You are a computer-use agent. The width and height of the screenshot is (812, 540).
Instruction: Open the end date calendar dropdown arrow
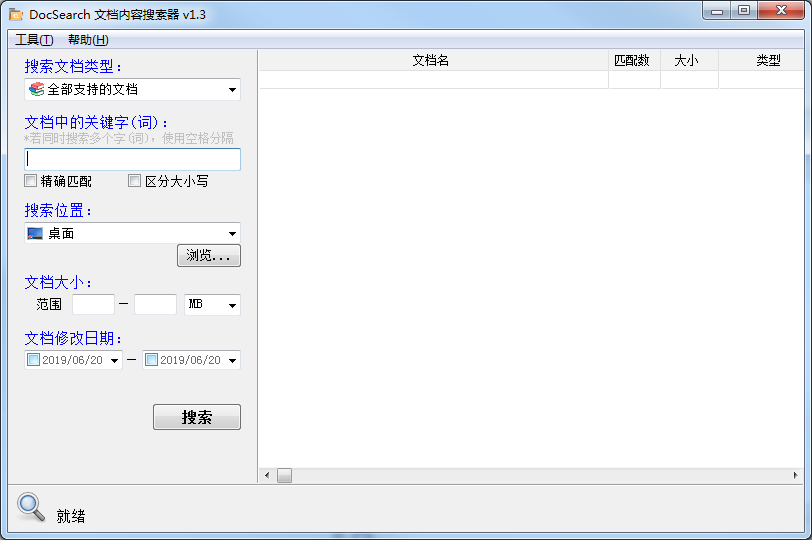pos(233,360)
